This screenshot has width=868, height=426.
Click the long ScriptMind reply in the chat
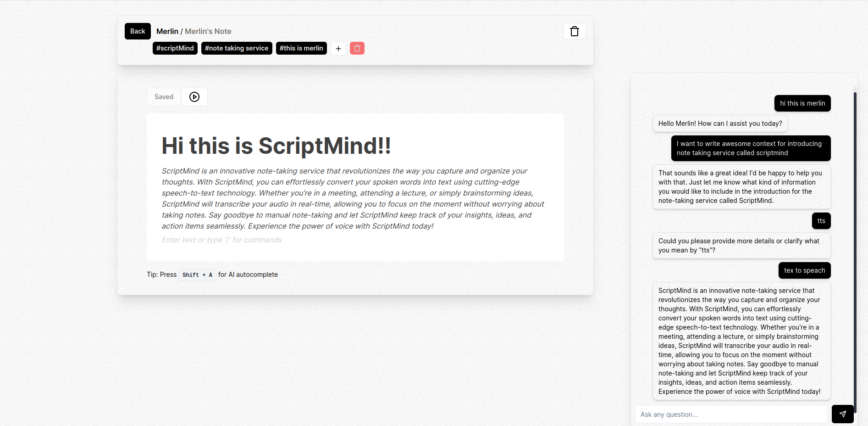(x=741, y=341)
